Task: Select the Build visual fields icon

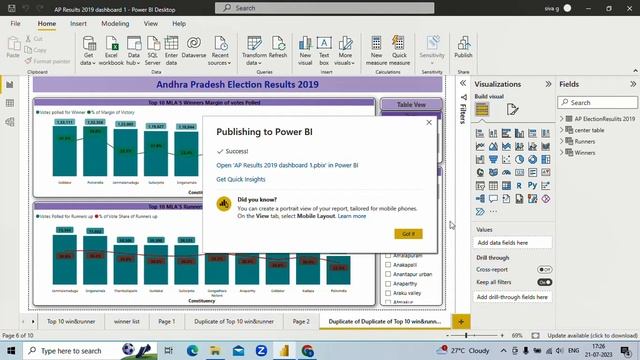Action: pyautogui.click(x=482, y=109)
